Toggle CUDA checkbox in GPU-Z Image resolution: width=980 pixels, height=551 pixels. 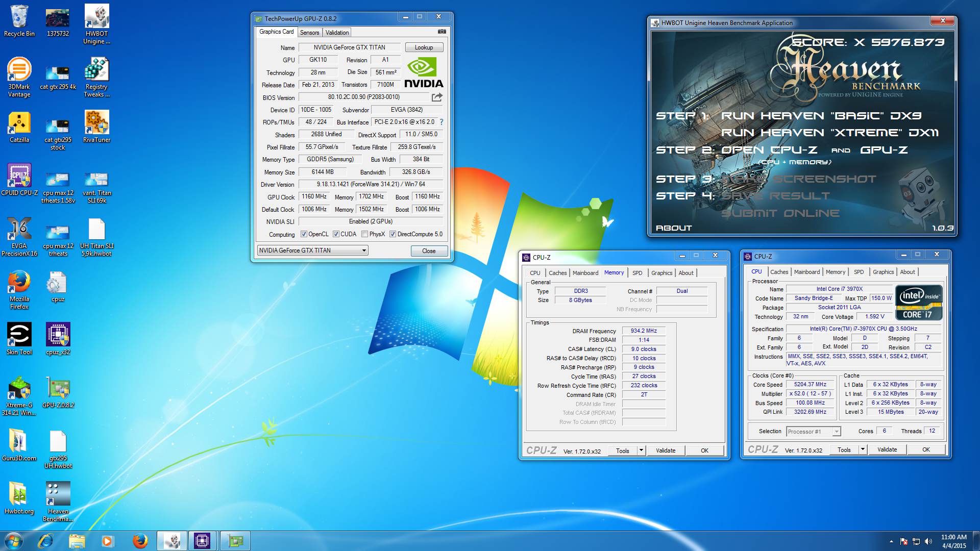click(336, 234)
